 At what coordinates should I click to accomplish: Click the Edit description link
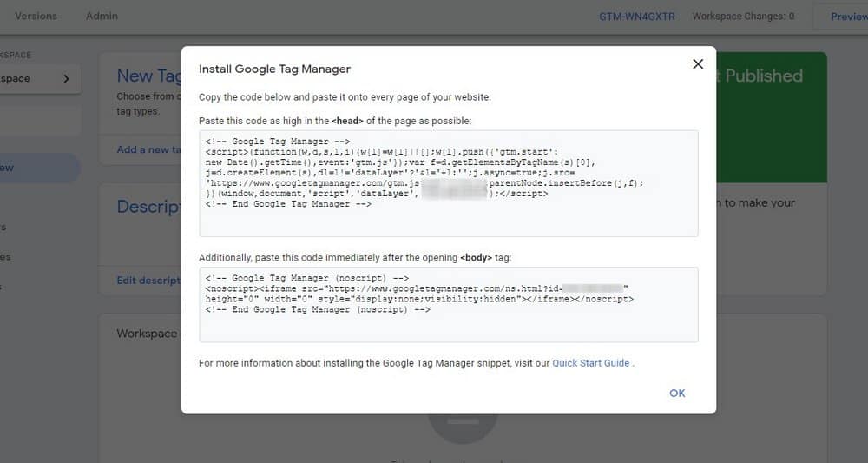pos(148,281)
